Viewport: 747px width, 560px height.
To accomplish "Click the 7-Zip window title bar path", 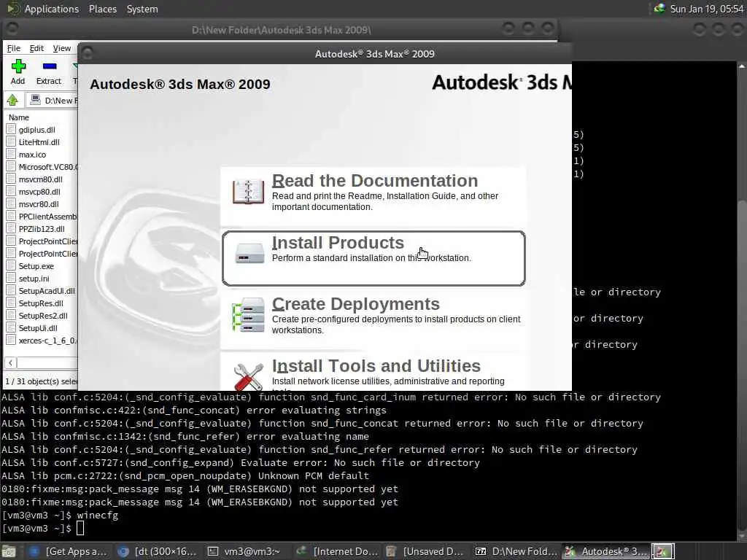I will [281, 30].
